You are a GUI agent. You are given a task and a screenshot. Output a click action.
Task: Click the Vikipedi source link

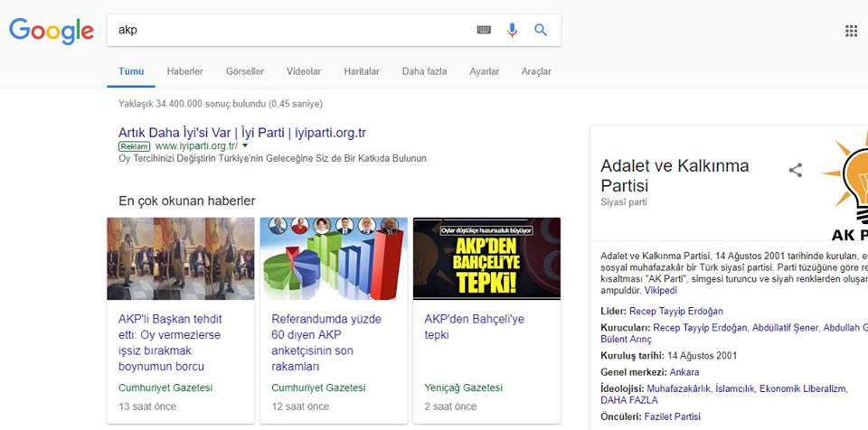[660, 290]
